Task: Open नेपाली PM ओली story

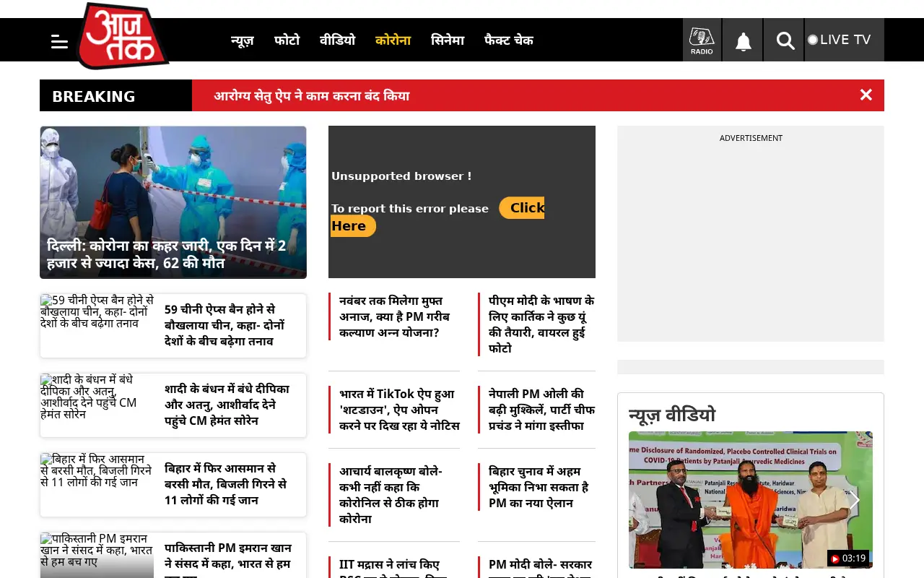Action: [541, 410]
